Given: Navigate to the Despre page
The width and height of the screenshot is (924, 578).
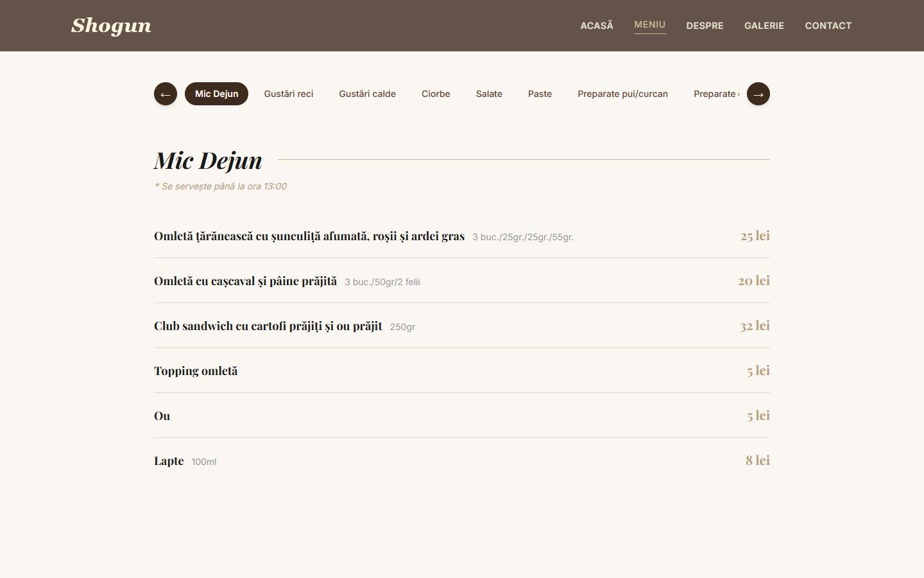Looking at the screenshot, I should coord(705,26).
